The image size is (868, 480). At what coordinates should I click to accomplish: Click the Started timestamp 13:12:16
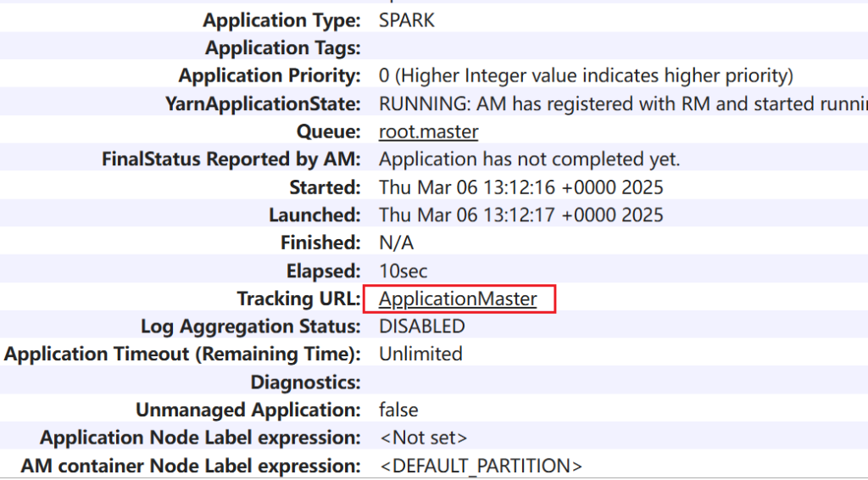coord(520,187)
